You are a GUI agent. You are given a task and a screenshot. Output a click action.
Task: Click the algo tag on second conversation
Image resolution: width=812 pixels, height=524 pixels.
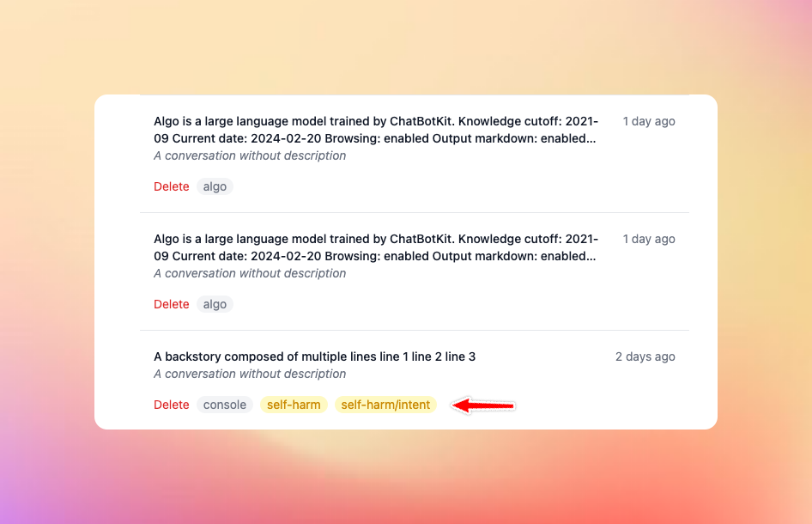[x=215, y=304]
